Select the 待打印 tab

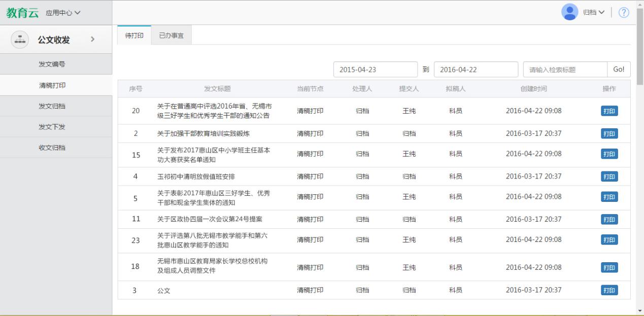pyautogui.click(x=134, y=35)
